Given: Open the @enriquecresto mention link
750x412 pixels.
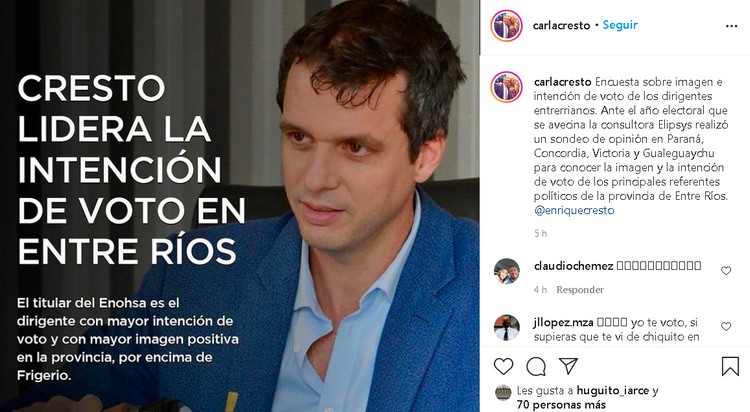Looking at the screenshot, I should (574, 211).
